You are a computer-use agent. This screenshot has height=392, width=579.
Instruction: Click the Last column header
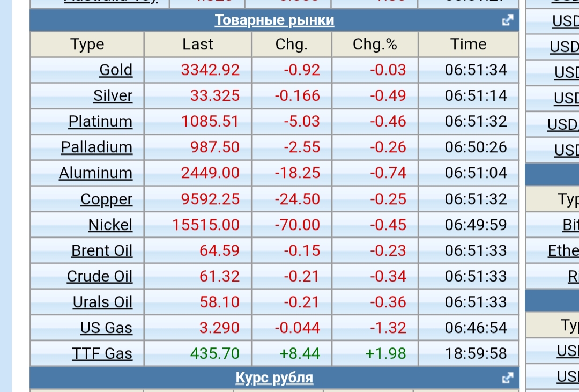tap(198, 45)
